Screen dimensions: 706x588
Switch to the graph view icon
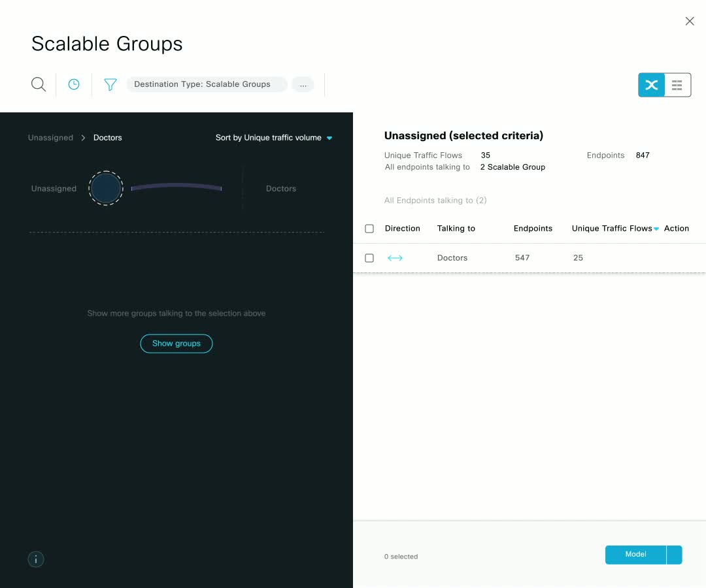[652, 84]
